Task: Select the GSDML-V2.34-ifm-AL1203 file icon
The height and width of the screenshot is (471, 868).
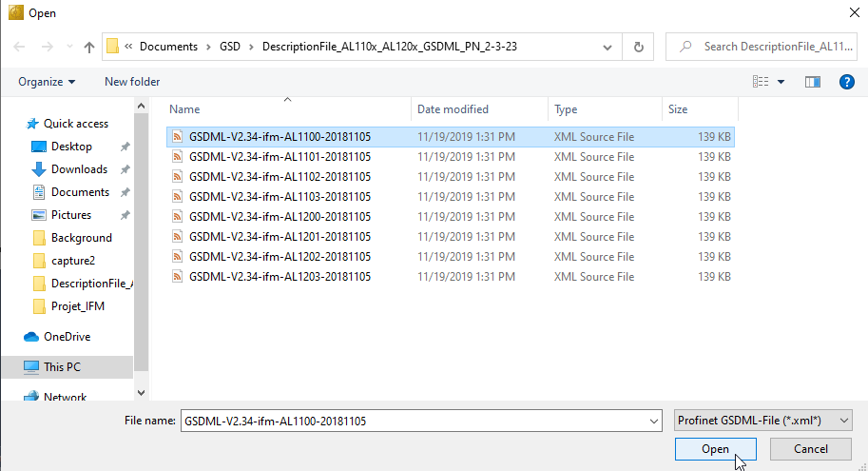Action: (177, 277)
